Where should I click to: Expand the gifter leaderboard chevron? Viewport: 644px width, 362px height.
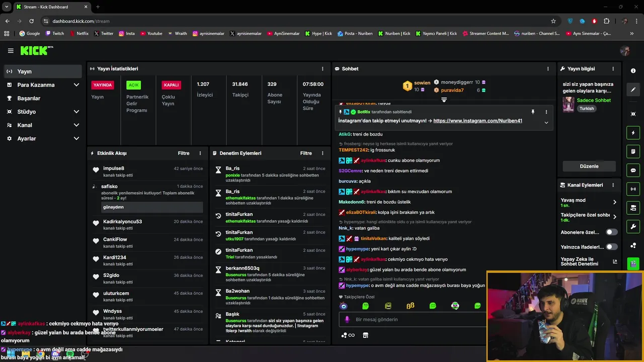[x=444, y=100]
